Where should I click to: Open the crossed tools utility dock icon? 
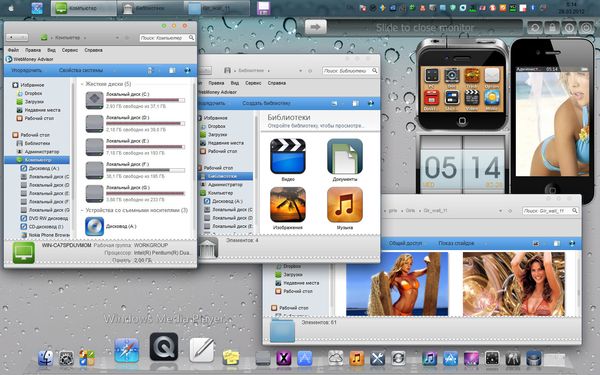(377, 358)
